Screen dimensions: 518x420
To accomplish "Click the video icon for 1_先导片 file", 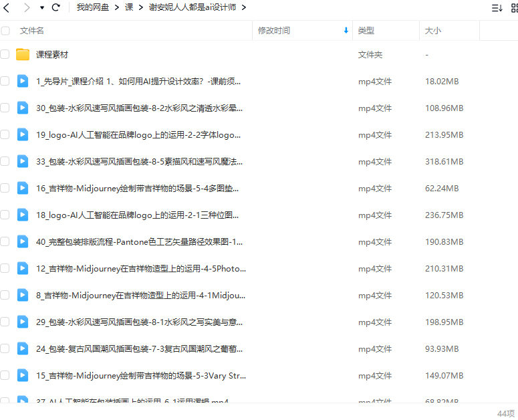I will [23, 81].
